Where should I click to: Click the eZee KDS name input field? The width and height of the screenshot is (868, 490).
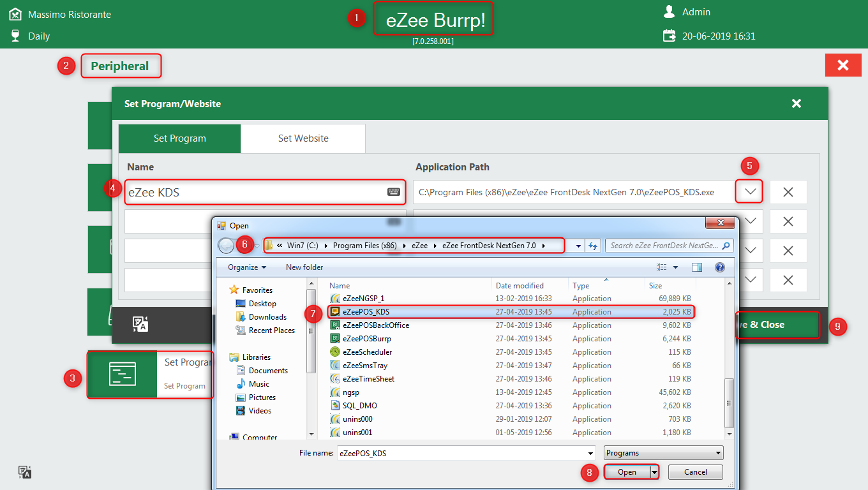click(265, 192)
